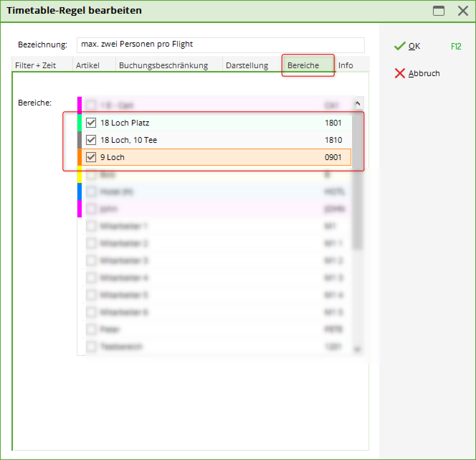Click the orange color bar of 9 Loch

80,157
